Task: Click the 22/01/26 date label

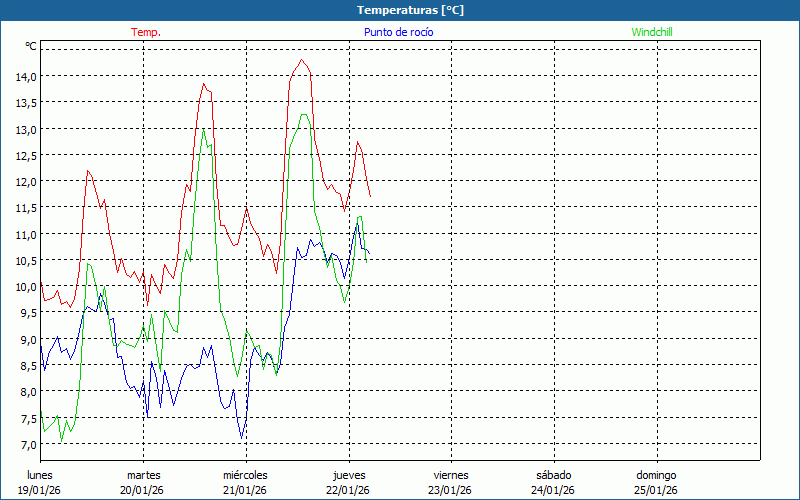Action: 348,490
